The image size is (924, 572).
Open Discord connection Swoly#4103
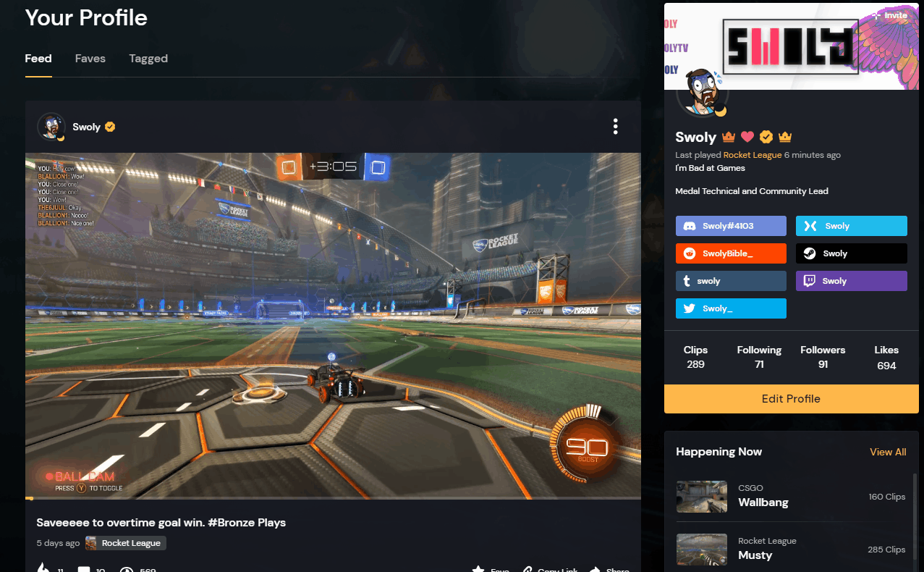731,226
